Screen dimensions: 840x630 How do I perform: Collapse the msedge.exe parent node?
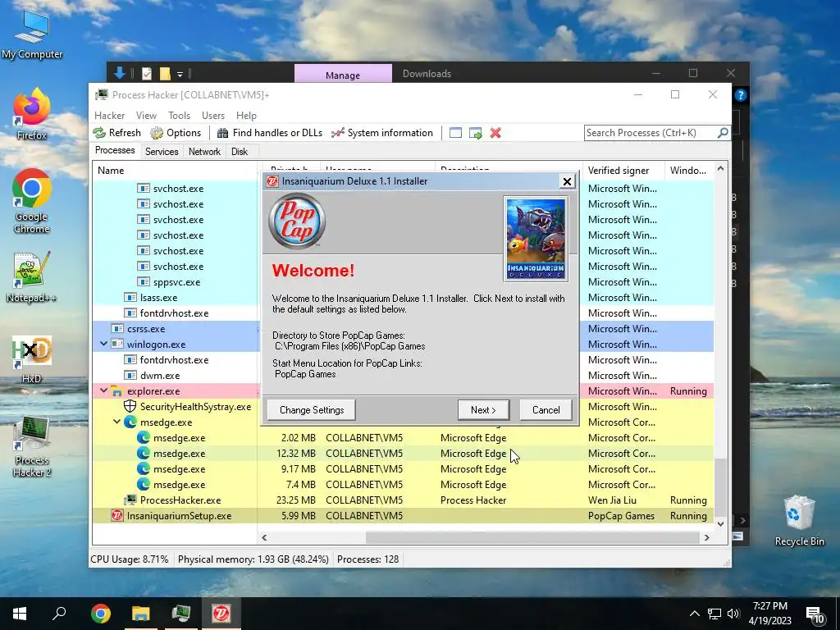tap(116, 422)
